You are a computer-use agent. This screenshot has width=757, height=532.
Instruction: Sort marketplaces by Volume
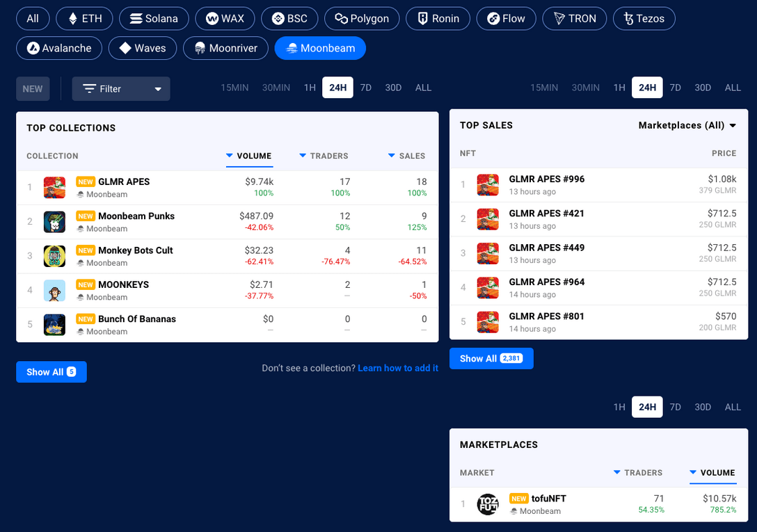tap(712, 473)
